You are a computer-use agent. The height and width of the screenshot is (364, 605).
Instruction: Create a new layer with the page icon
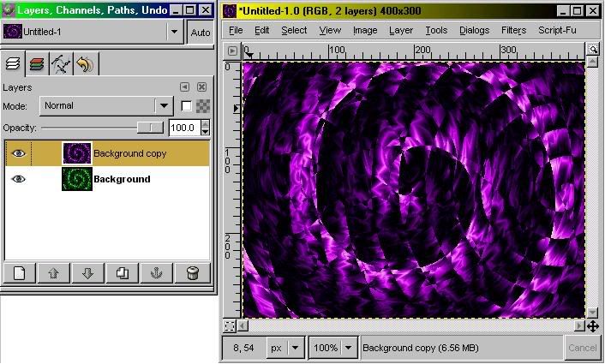(20, 273)
